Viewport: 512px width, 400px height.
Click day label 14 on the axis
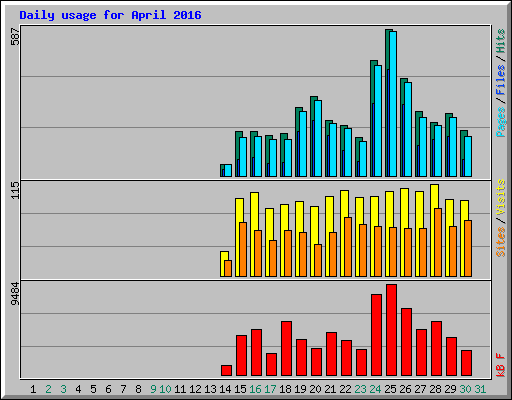[x=225, y=389]
